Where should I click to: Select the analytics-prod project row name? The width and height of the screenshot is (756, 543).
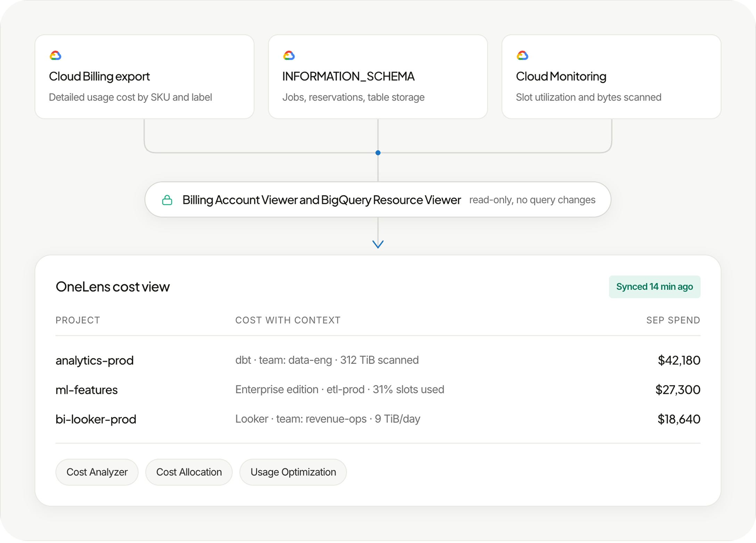point(94,360)
